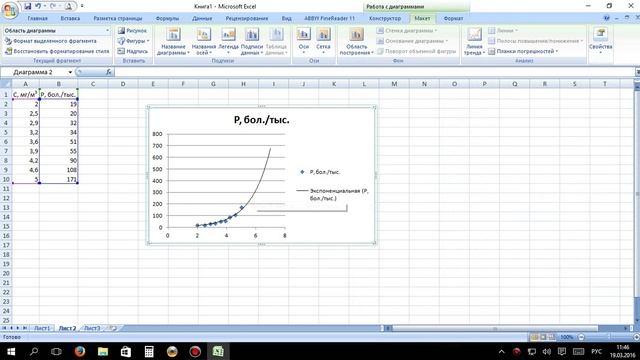This screenshot has height=360, width=640.
Task: Open the volume control in tray
Action: (x=547, y=351)
